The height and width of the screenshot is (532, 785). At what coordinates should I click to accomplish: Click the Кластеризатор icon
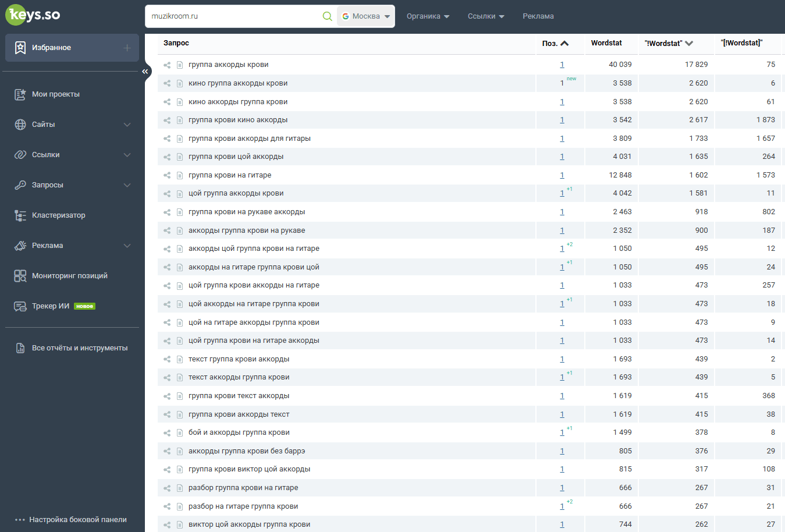coord(20,215)
